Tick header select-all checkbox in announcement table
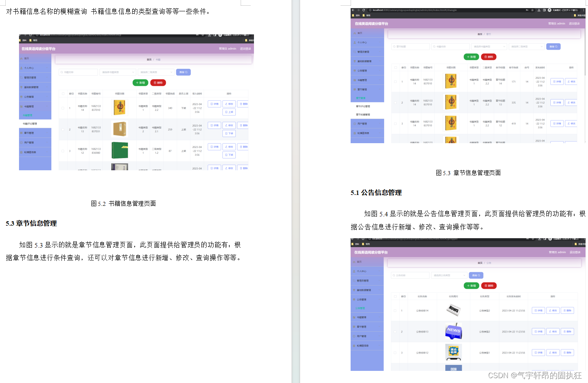The width and height of the screenshot is (588, 383). 395,296
